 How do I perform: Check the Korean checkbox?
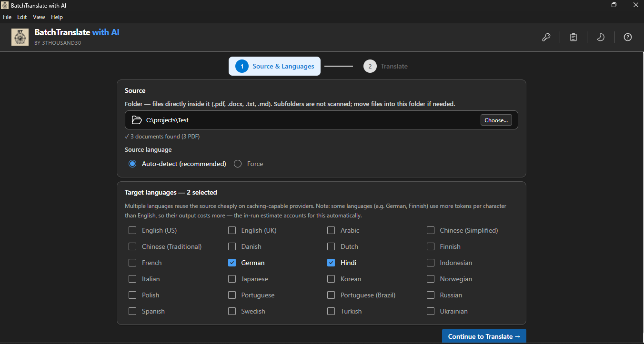331,279
